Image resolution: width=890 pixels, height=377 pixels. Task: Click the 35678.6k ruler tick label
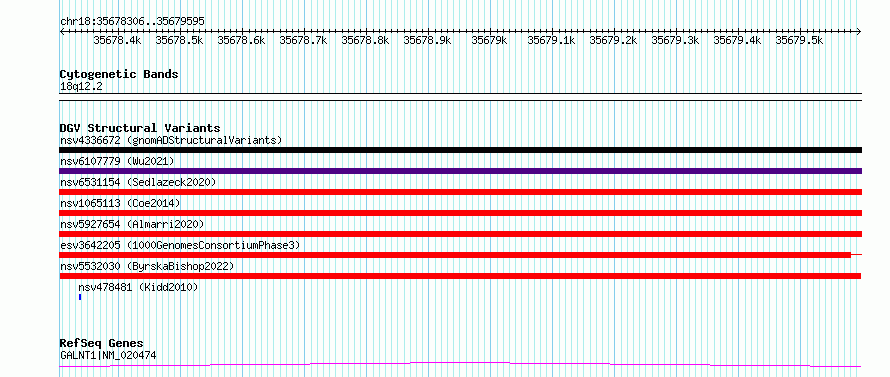pyautogui.click(x=241, y=40)
